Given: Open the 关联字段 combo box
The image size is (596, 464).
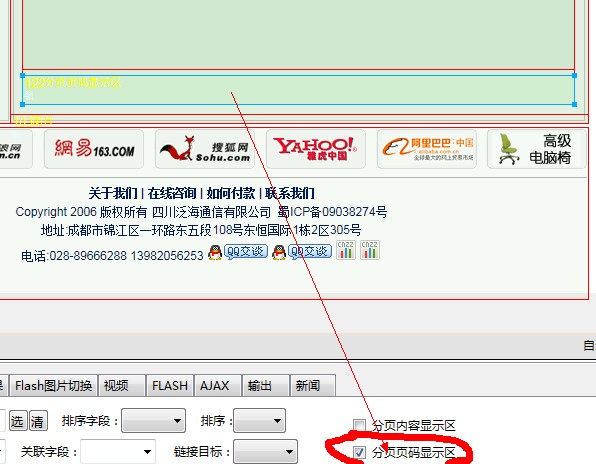Looking at the screenshot, I should point(118,452).
